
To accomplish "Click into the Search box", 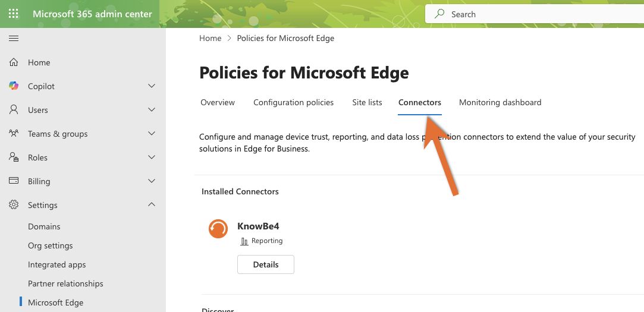I will click(x=535, y=14).
